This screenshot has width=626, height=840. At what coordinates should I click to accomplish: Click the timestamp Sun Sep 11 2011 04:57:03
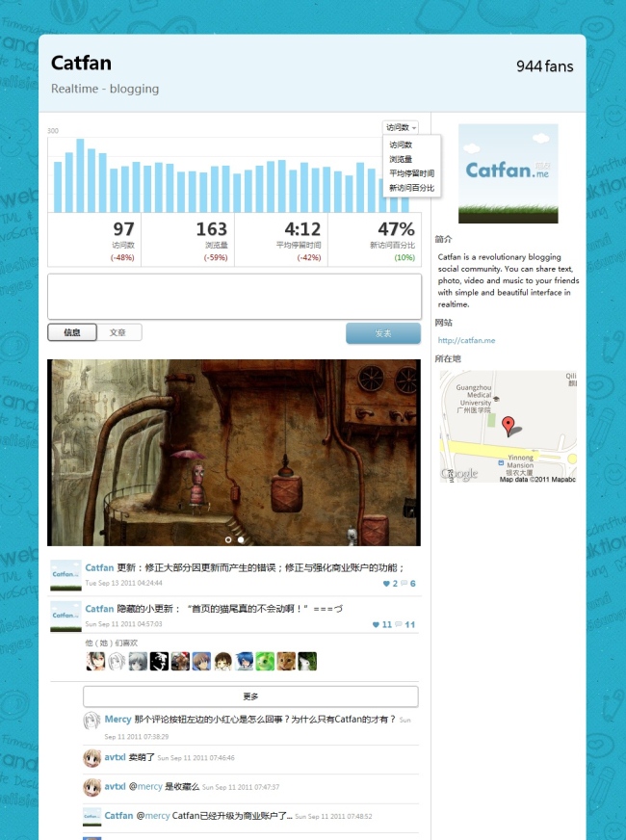[123, 624]
